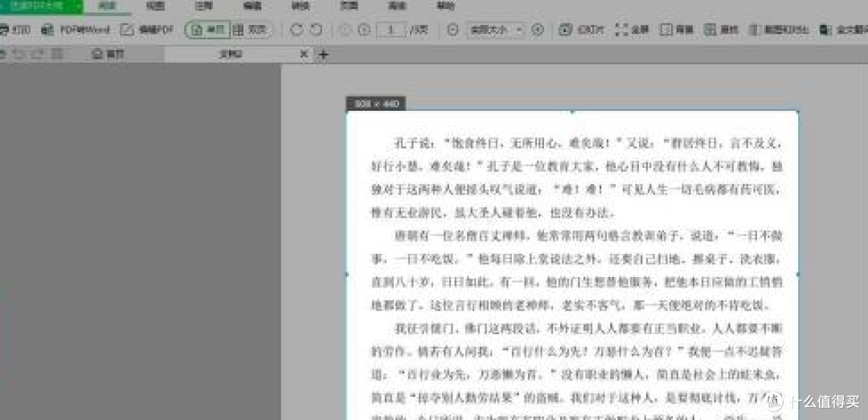Switch to double page (双页) view

click(x=251, y=30)
